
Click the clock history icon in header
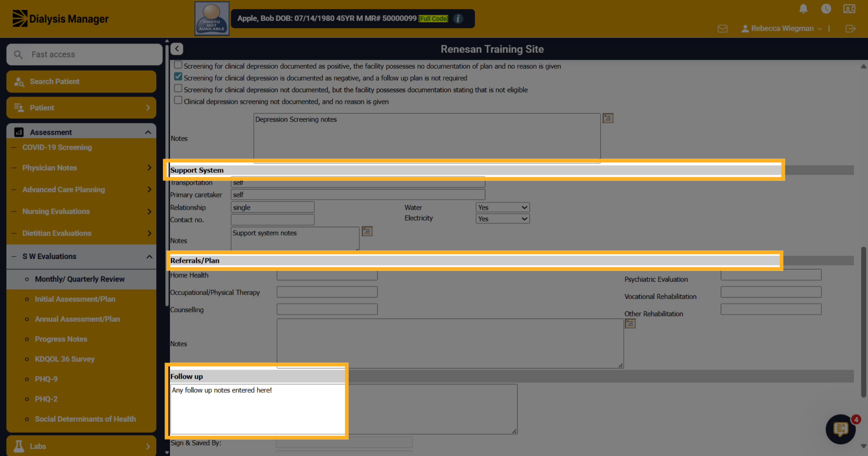tap(826, 9)
